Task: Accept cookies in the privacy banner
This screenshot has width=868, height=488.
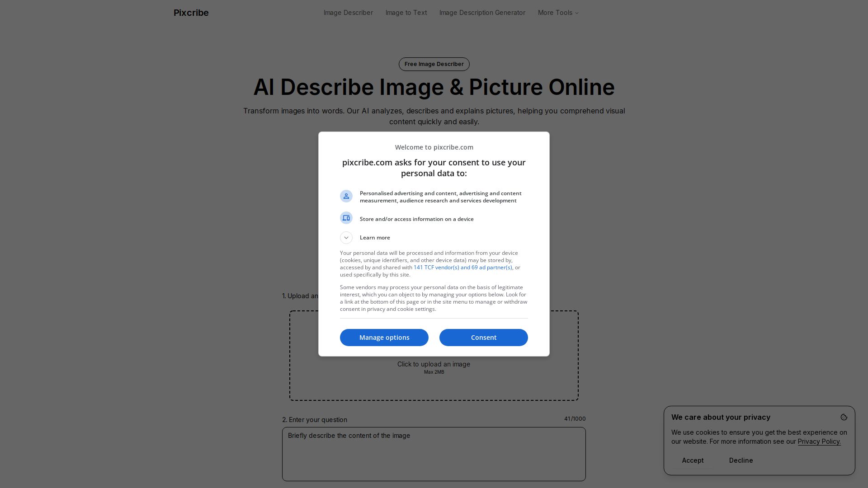Action: pyautogui.click(x=693, y=460)
